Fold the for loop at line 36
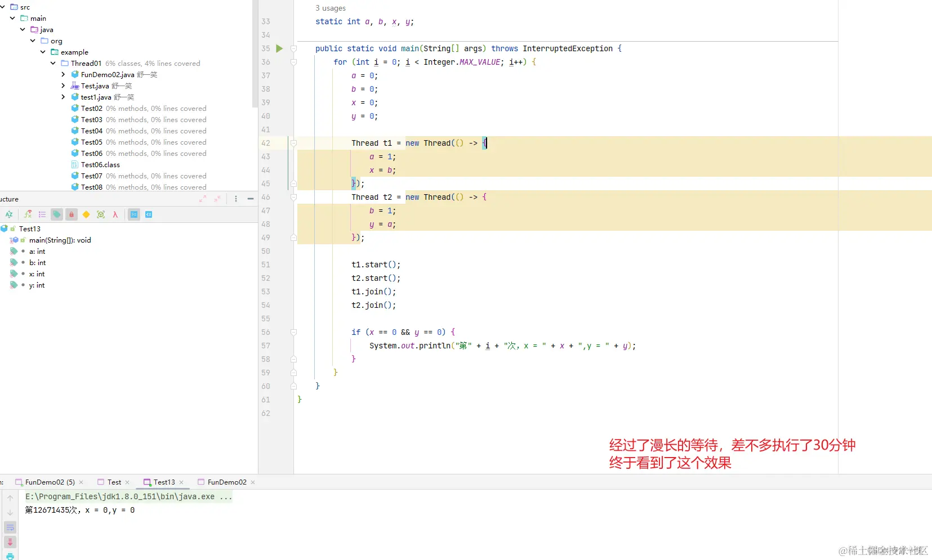Screen dimensions: 932x560 pos(293,62)
